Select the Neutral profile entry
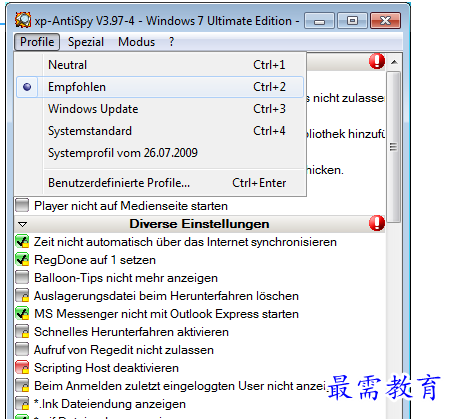Screen dimensions: 449x419 point(160,65)
